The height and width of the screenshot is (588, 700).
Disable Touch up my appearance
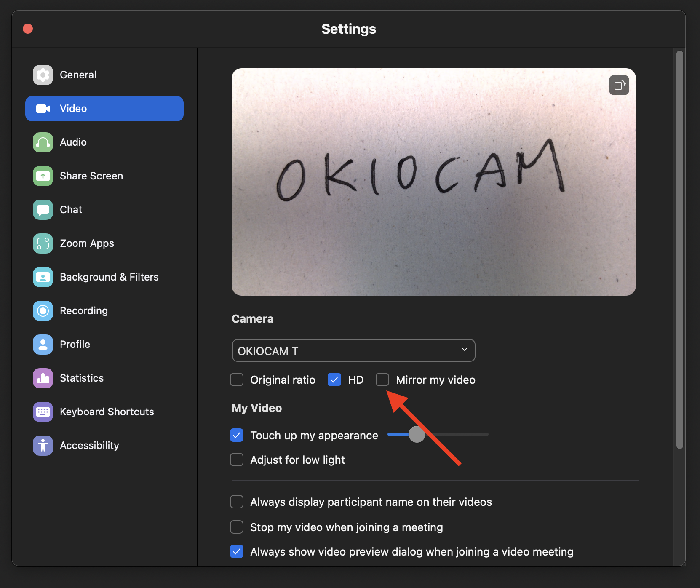pyautogui.click(x=237, y=435)
